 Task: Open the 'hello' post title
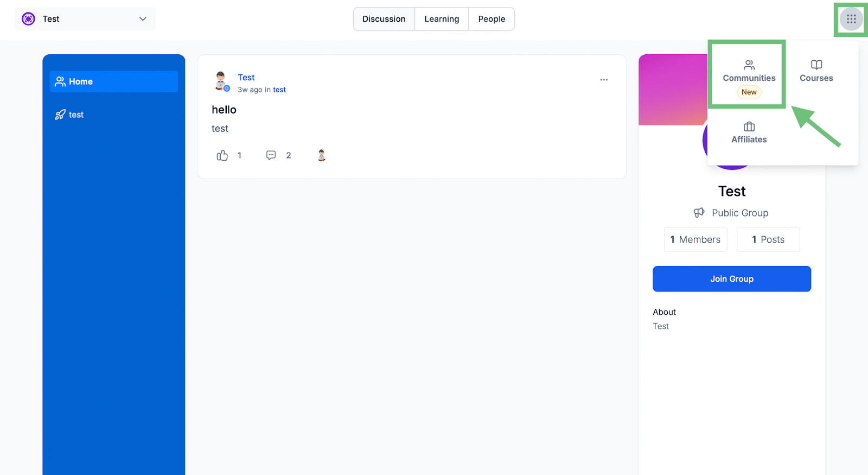[x=224, y=110]
